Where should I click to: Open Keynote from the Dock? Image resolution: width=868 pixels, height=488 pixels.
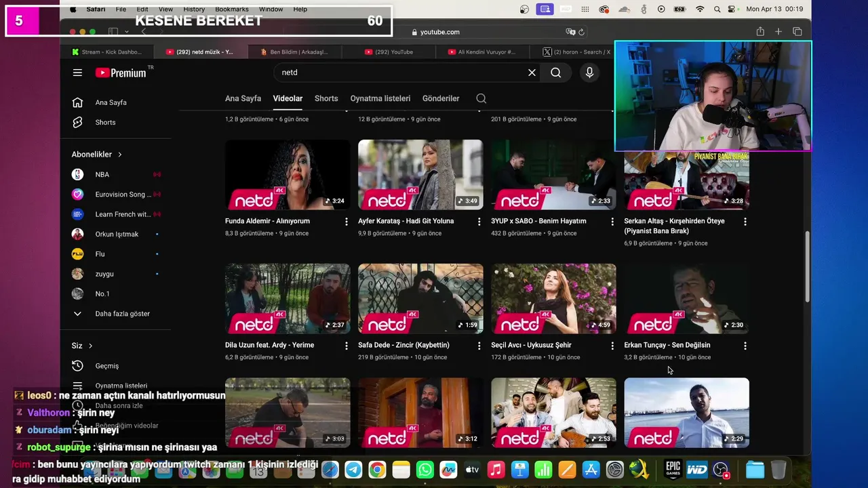tap(519, 470)
